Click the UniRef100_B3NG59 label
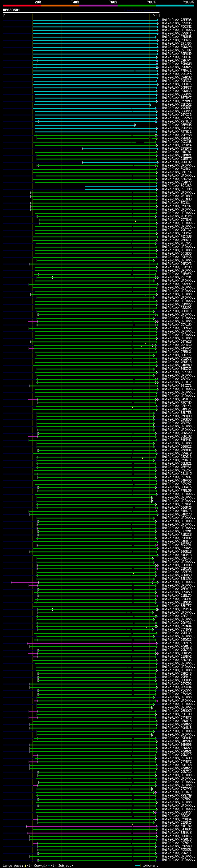197x868 pixels. 177,748
